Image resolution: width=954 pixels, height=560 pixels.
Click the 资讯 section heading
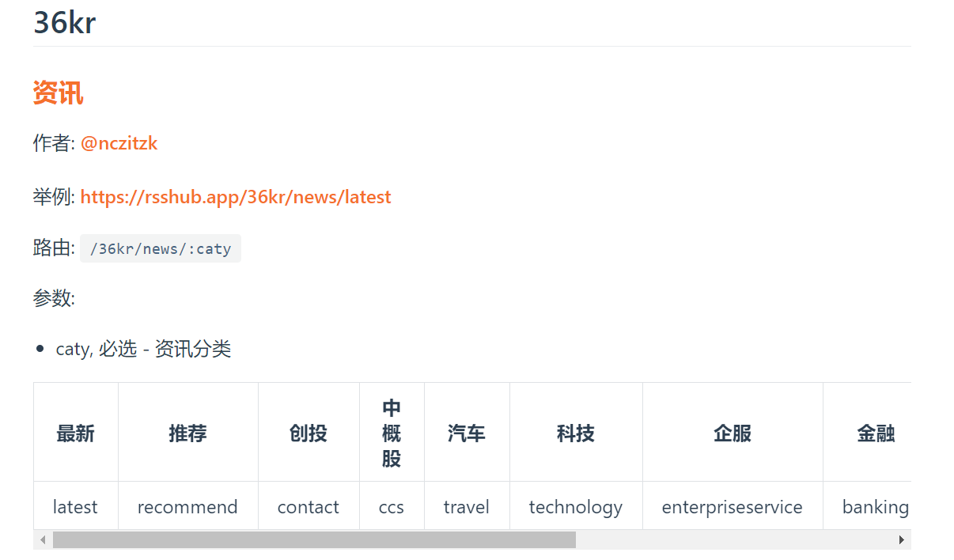tap(58, 93)
